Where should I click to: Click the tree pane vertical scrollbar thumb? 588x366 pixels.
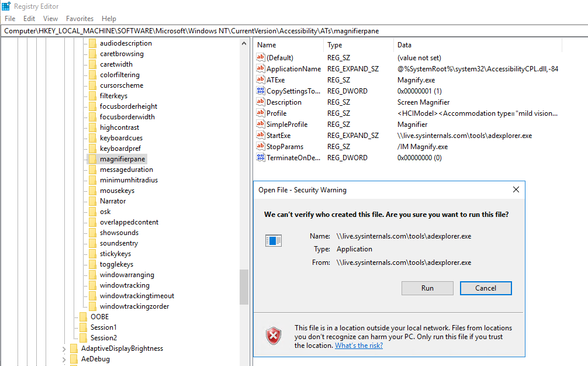coord(244,286)
